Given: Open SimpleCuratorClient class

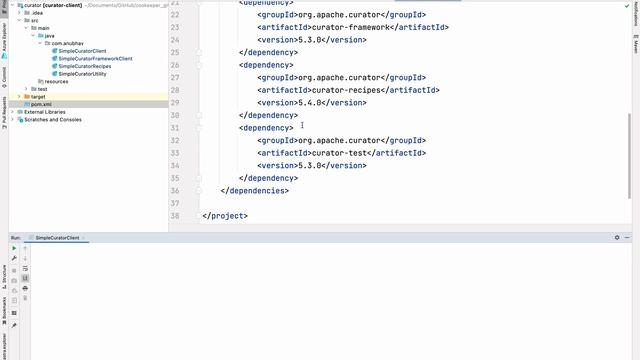Looking at the screenshot, I should click(82, 51).
